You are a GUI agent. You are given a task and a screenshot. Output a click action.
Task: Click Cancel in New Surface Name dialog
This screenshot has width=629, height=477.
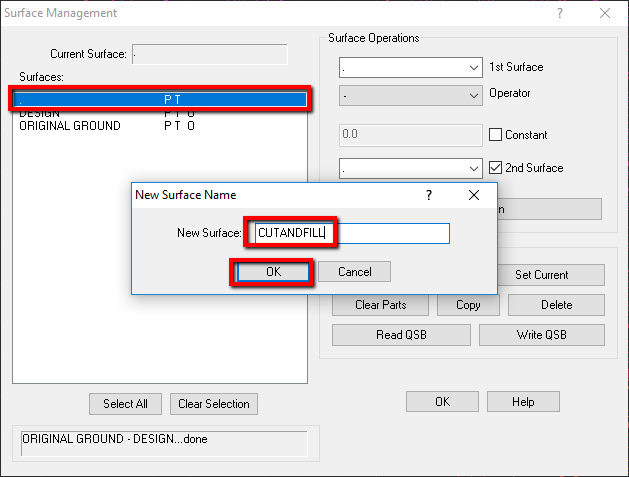(x=354, y=272)
